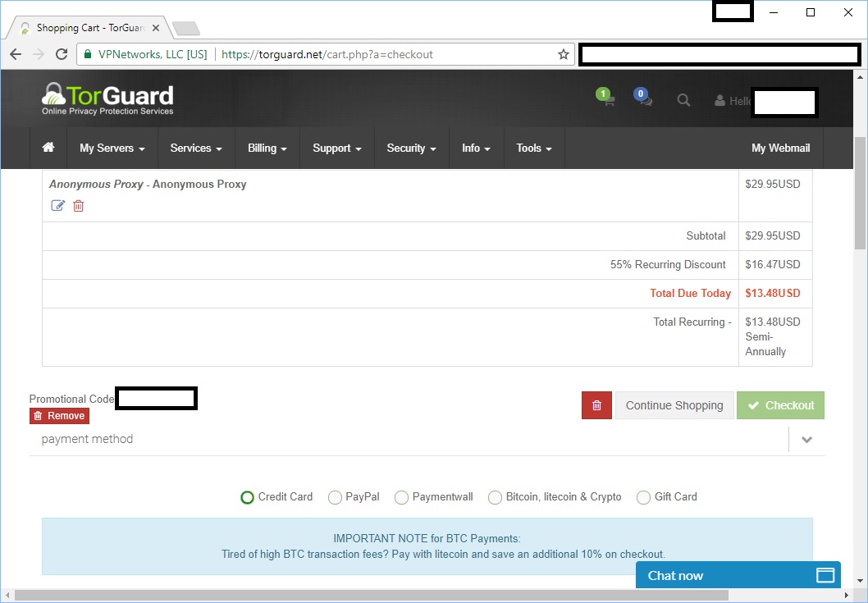This screenshot has width=868, height=603.
Task: Open a new browser tab
Action: [186, 28]
